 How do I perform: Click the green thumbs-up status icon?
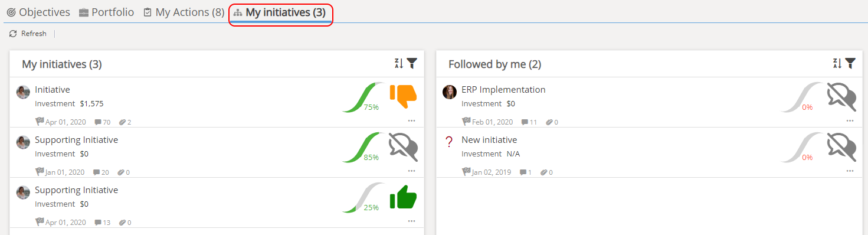coord(403,197)
